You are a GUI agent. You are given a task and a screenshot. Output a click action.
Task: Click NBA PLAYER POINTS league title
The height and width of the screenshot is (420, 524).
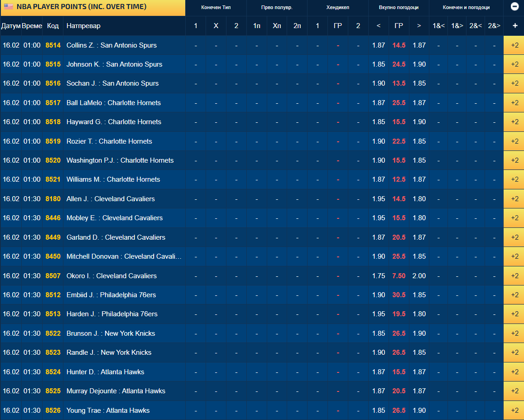(82, 7)
